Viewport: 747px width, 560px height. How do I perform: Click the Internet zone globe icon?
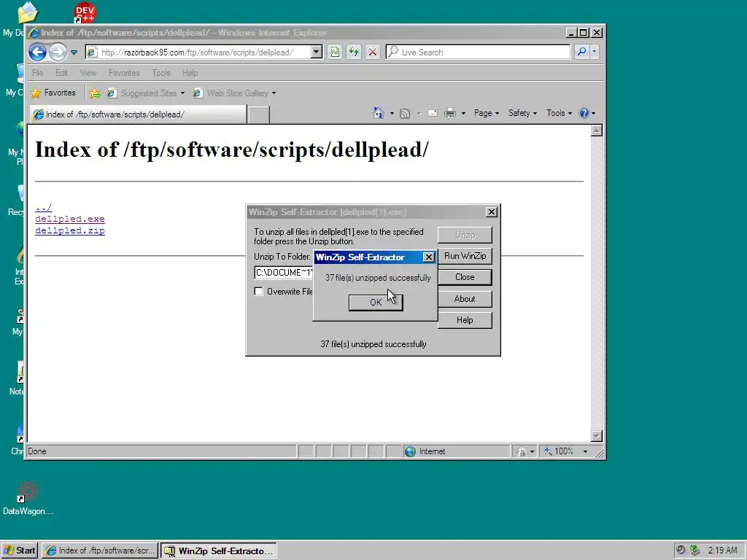tap(410, 451)
